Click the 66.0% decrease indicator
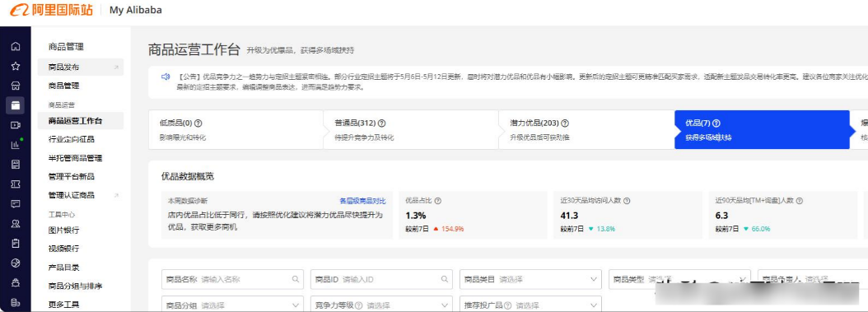This screenshot has height=312, width=868. click(757, 229)
